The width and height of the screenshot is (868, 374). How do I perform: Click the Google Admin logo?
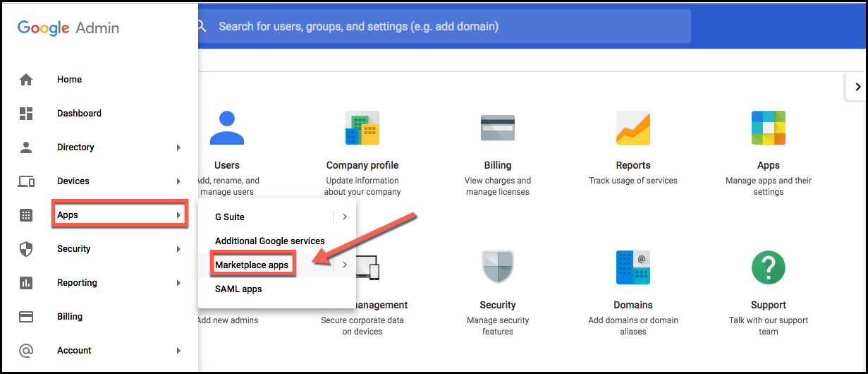pos(68,28)
